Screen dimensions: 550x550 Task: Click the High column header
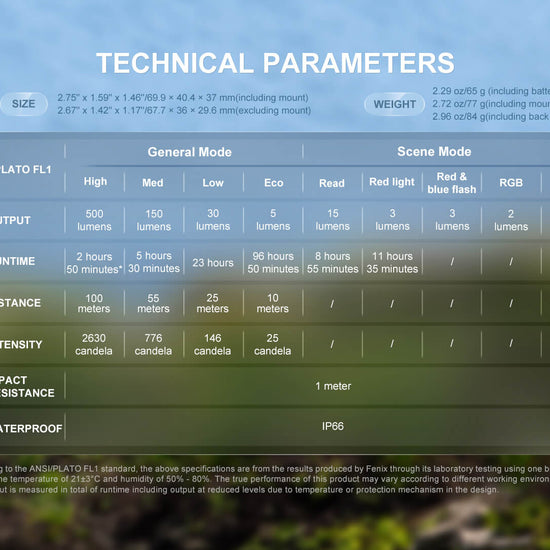pyautogui.click(x=95, y=182)
